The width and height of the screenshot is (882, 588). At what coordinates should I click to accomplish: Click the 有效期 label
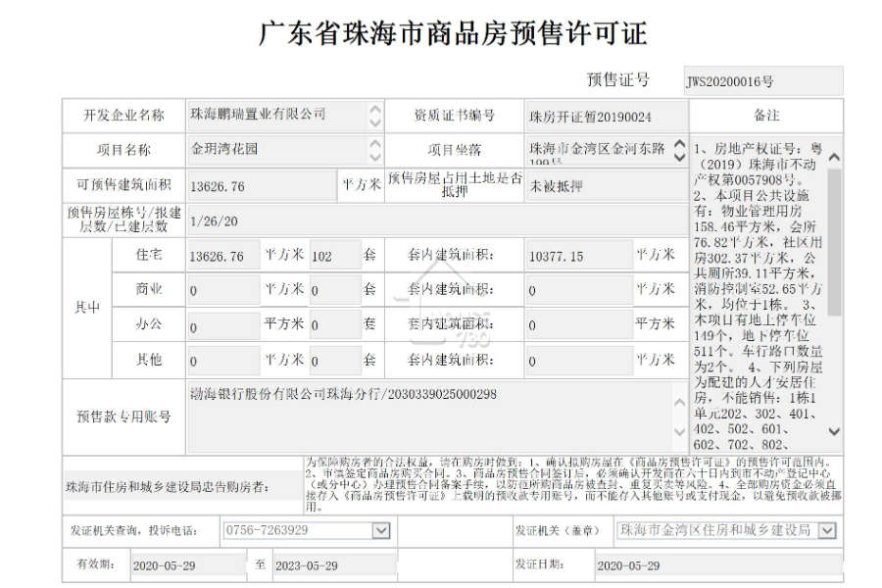[96, 563]
